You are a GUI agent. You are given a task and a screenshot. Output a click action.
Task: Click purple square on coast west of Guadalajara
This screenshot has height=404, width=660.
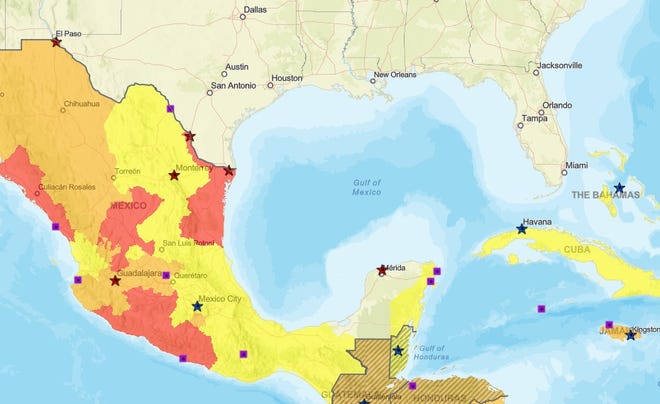click(78, 279)
